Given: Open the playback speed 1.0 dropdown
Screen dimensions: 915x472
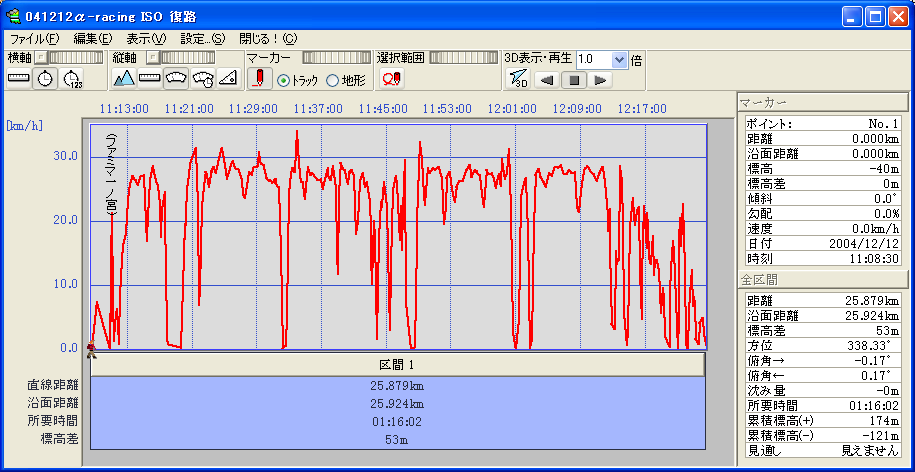Looking at the screenshot, I should coord(619,59).
